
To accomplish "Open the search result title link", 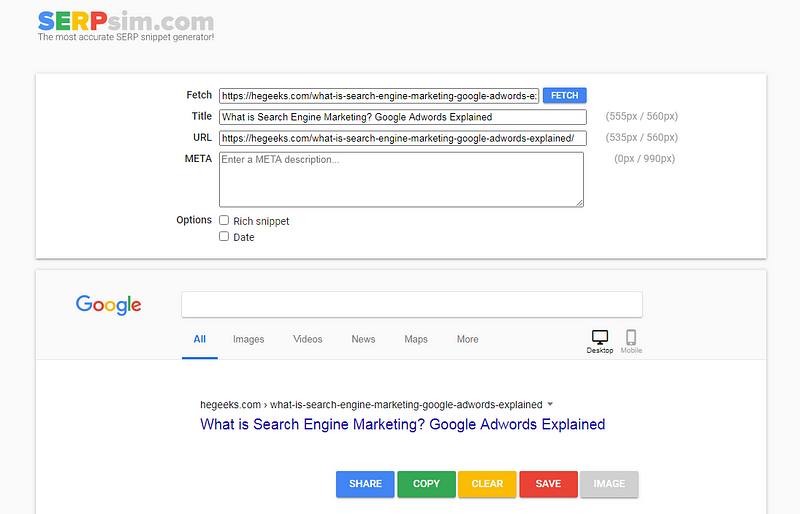I will pyautogui.click(x=402, y=424).
